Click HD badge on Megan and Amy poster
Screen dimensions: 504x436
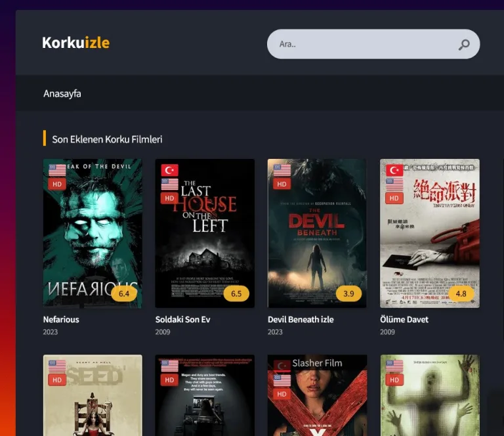[169, 380]
